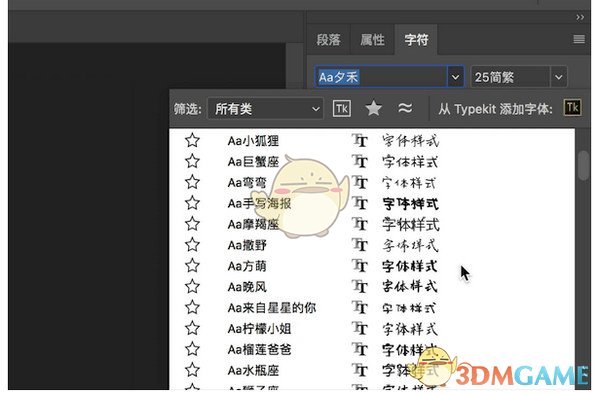Favorite the Aa手写海报 font star
Viewport: 600px width, 394px height.
(x=192, y=203)
